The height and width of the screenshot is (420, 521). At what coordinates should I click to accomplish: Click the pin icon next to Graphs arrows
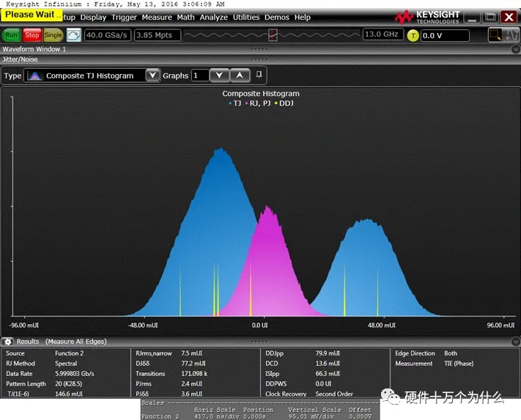258,75
